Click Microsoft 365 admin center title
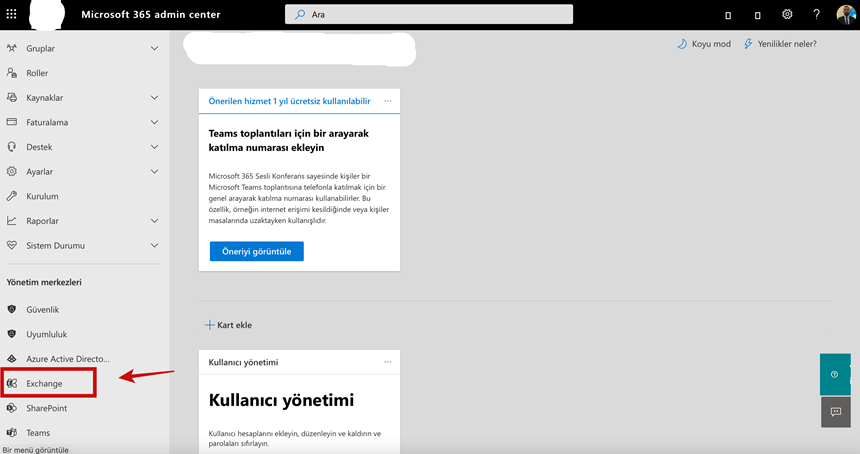The height and width of the screenshot is (454, 860). pos(151,15)
